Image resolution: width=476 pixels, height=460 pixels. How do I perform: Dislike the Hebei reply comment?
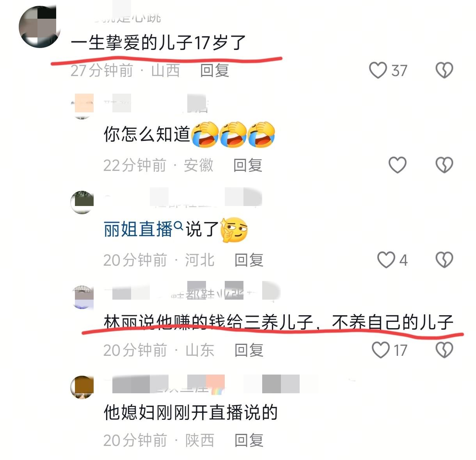pyautogui.click(x=444, y=260)
